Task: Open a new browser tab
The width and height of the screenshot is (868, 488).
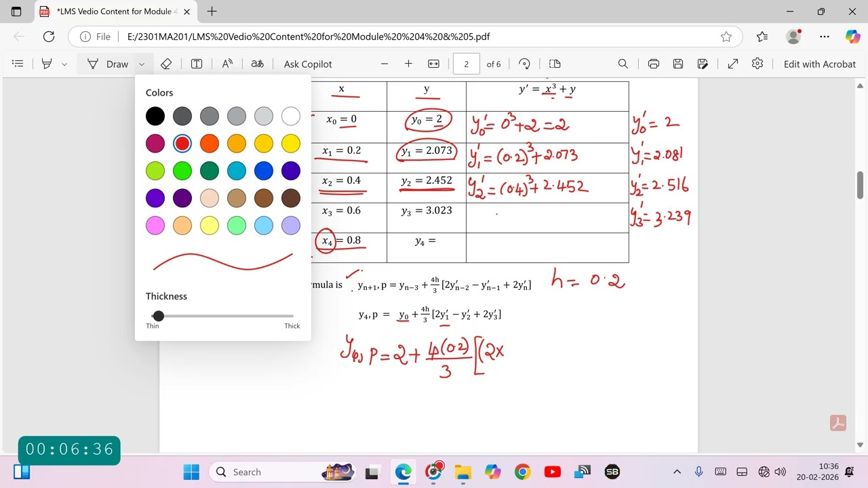Action: tap(212, 12)
